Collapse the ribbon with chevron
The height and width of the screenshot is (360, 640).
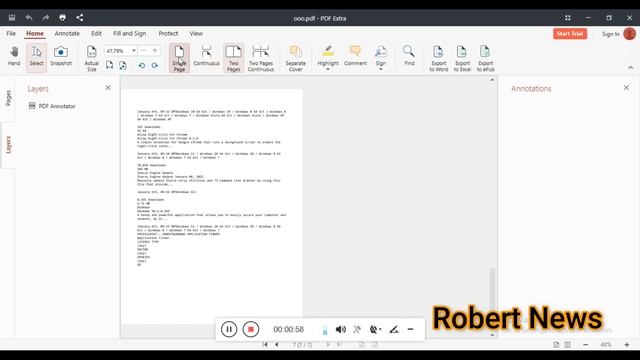click(x=631, y=67)
